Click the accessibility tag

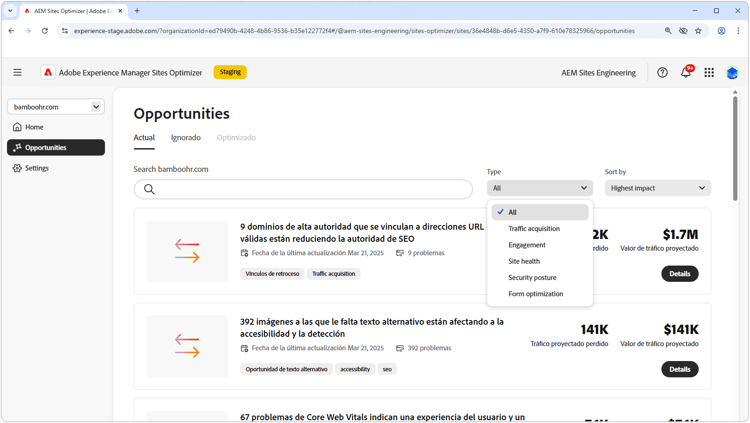pyautogui.click(x=355, y=369)
